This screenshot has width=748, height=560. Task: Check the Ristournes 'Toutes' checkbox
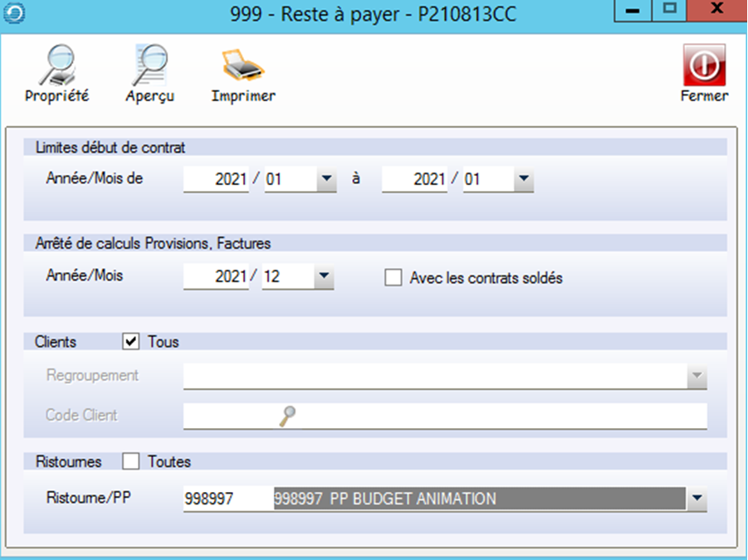(131, 460)
